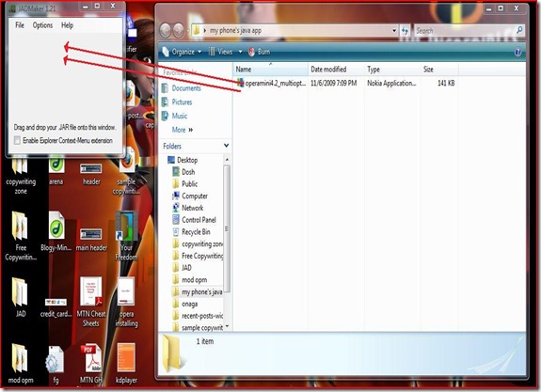Select Public in folder tree
Screen dimensions: 541x392
pyautogui.click(x=185, y=183)
